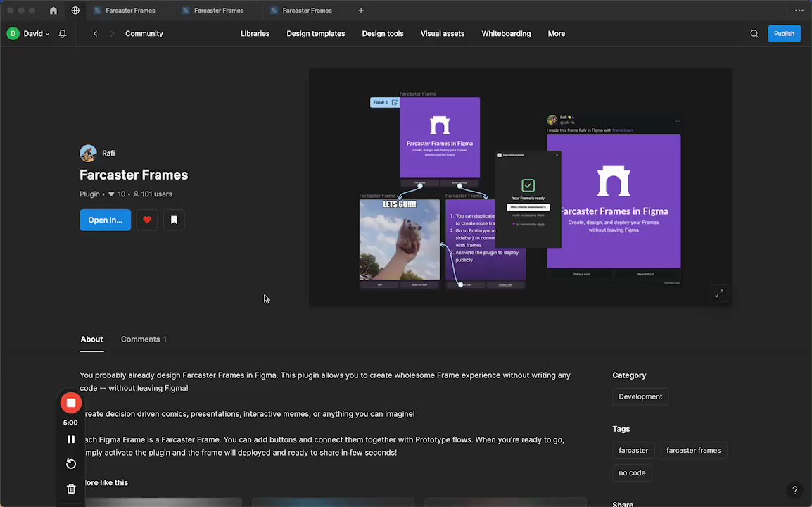This screenshot has height=507, width=812.
Task: Save the plugin with the bookmark button
Action: pos(174,220)
